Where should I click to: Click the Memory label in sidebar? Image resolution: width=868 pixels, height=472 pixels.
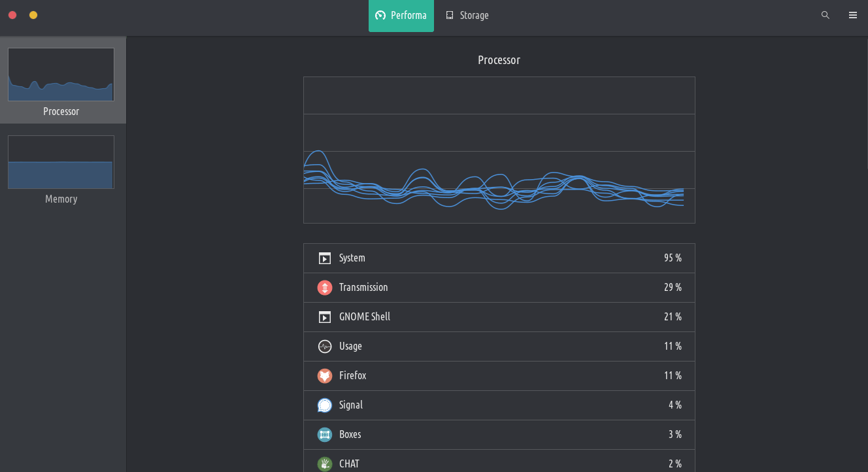(61, 199)
